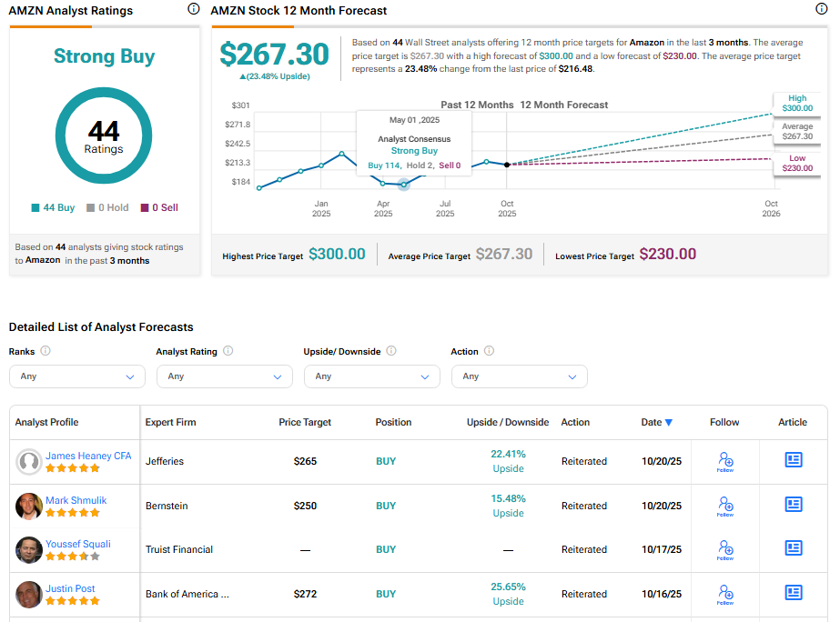
Task: Open Youssef Squali analyst profile link
Action: pyautogui.click(x=78, y=544)
